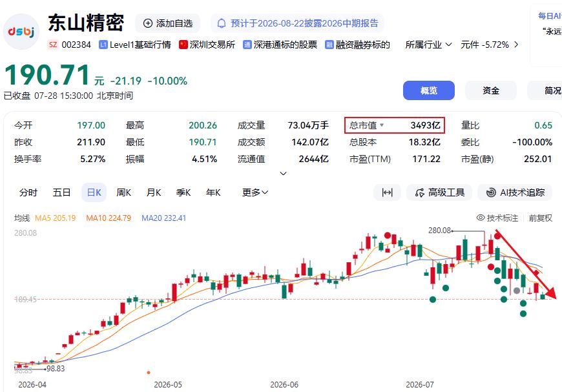Click the MA20 232.41 indicator label
The height and width of the screenshot is (392, 562).
(x=164, y=218)
